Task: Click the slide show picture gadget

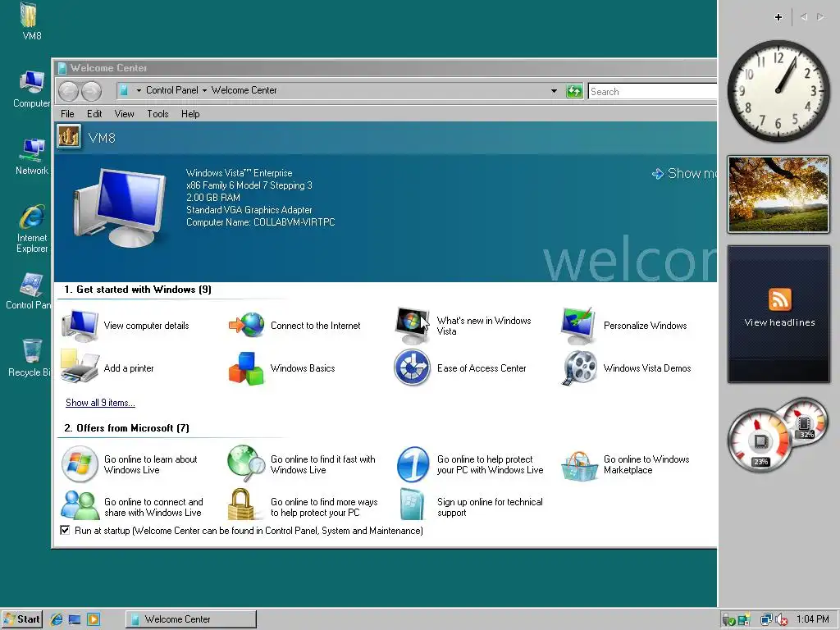Action: pyautogui.click(x=778, y=194)
